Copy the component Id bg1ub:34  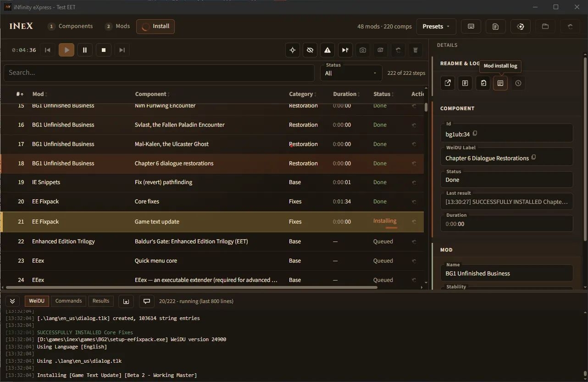pos(475,134)
